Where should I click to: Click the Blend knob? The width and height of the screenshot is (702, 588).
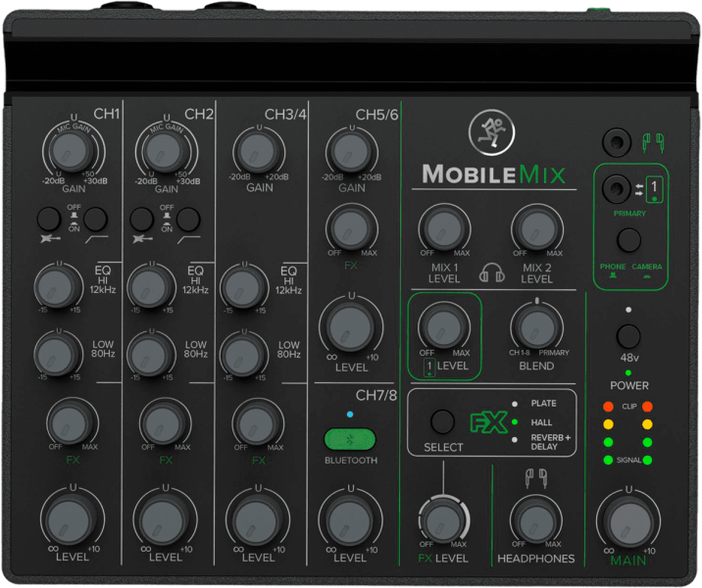pyautogui.click(x=536, y=326)
